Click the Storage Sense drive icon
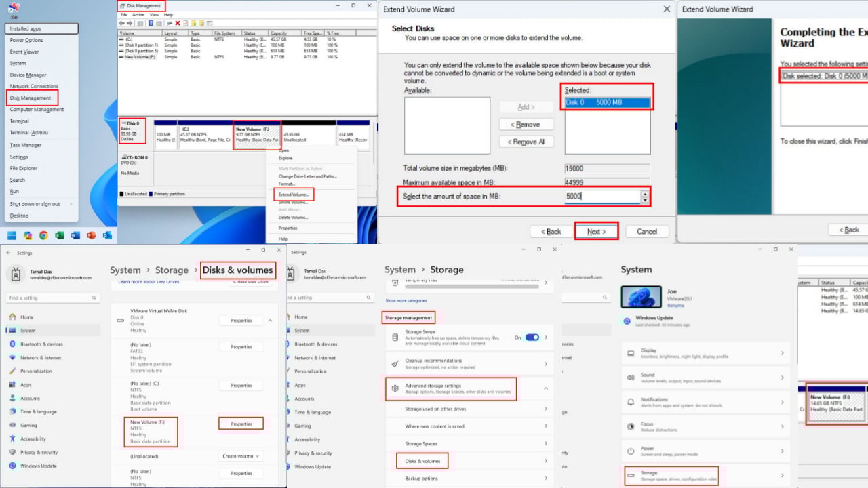This screenshot has width=868, height=488. click(x=395, y=337)
